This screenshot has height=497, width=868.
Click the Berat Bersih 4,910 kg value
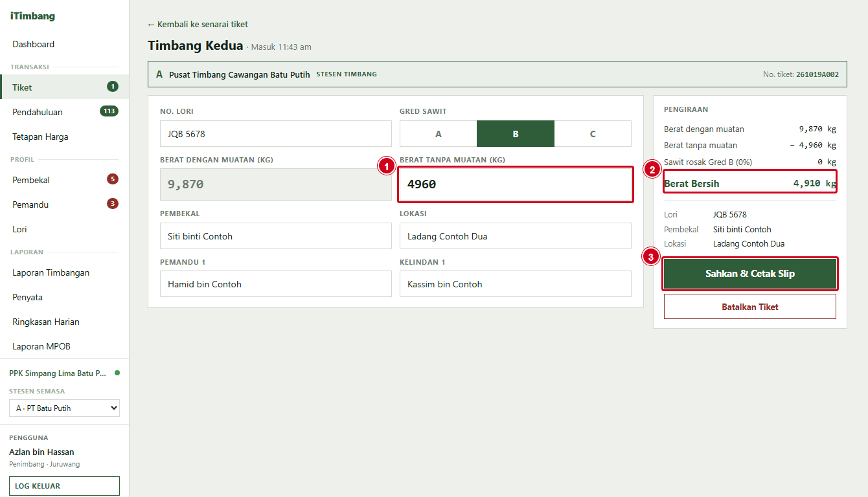815,183
